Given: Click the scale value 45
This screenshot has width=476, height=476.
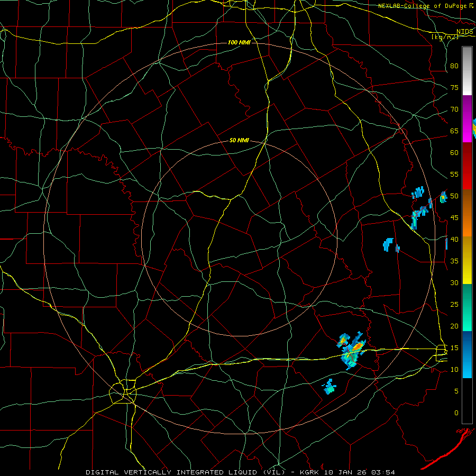Looking at the screenshot, I should [454, 217].
